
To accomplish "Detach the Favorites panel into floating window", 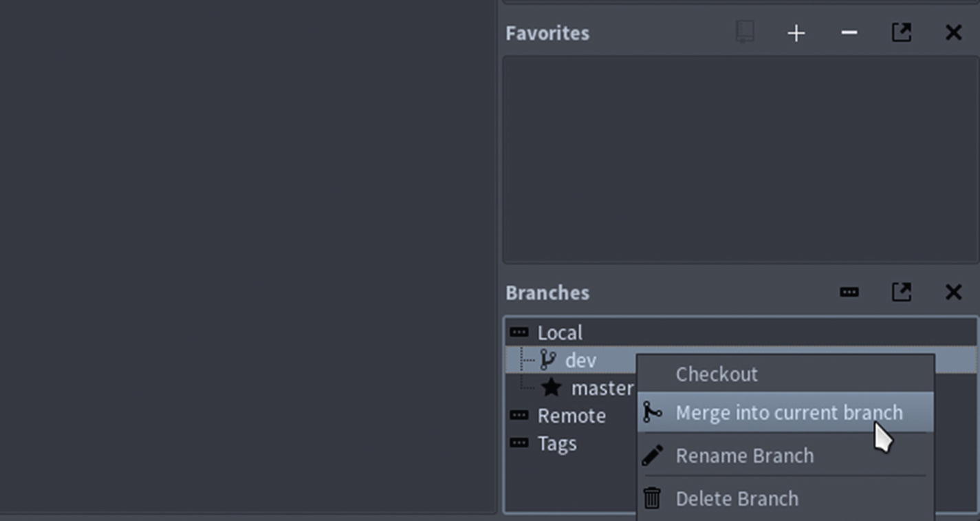I will [x=902, y=32].
